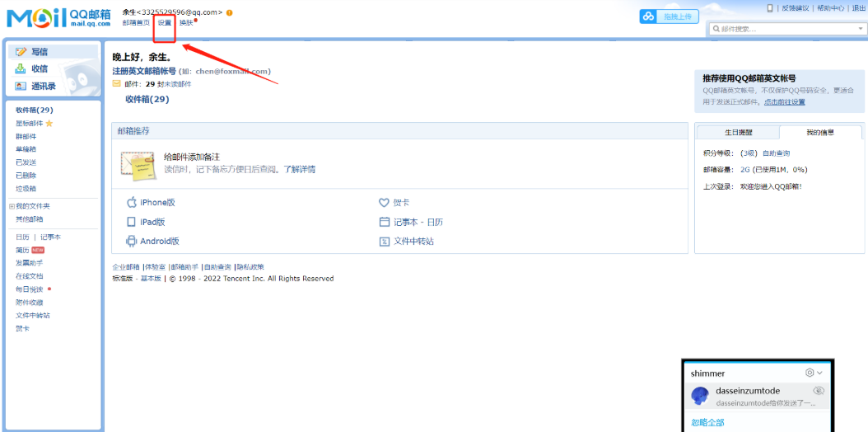Screen dimensions: 868x432
Task: Open 发票助手 in sidebar
Action: coord(30,262)
